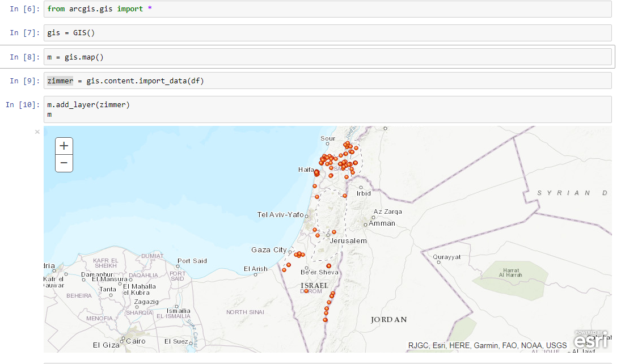
Task: Zoom out on the map
Action: point(64,163)
